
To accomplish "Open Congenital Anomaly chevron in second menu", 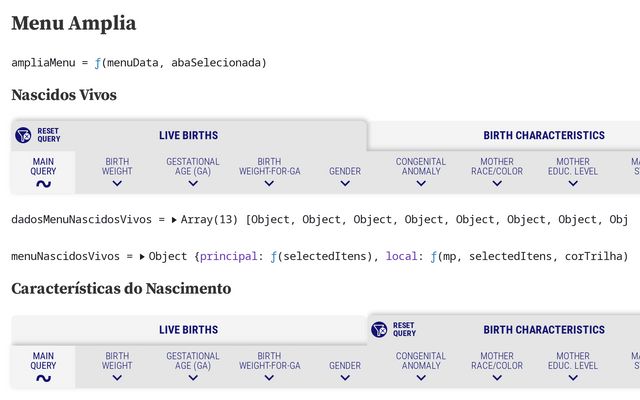I will coord(421,378).
